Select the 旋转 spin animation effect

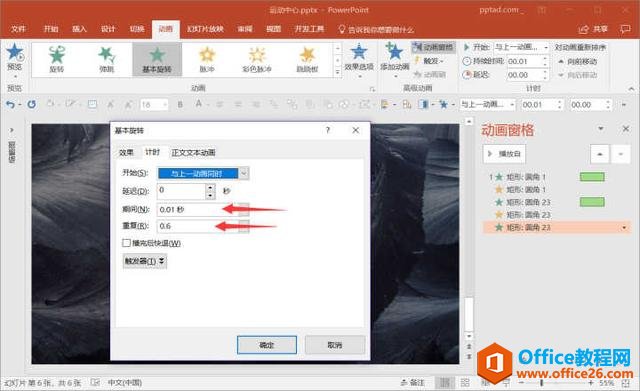point(57,60)
